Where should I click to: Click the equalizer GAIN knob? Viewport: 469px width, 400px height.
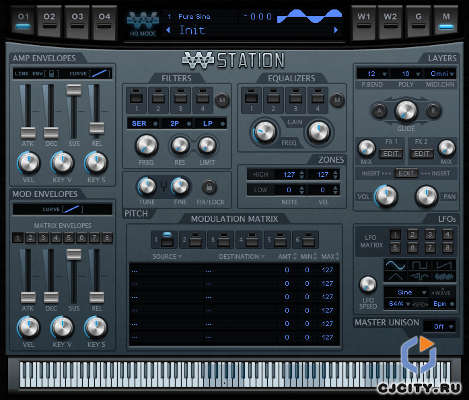coord(318,131)
